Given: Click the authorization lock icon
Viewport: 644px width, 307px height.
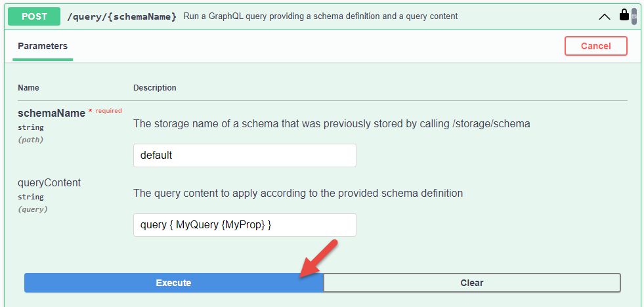Looking at the screenshot, I should tap(624, 14).
